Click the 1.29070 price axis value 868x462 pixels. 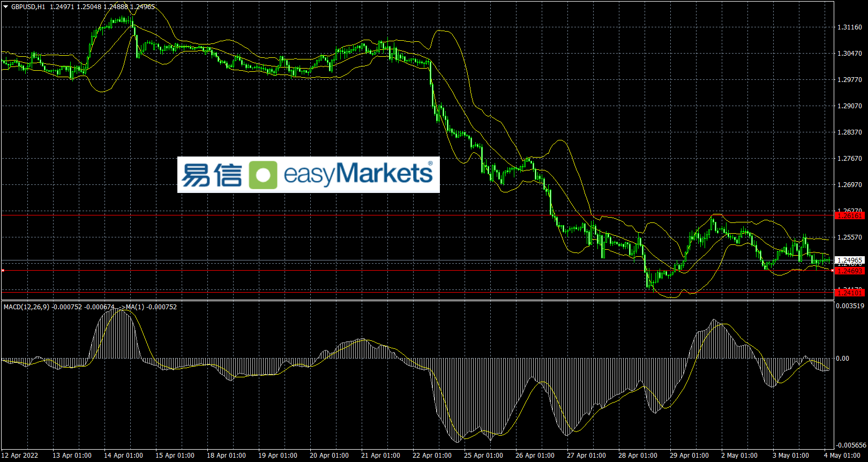(x=850, y=106)
